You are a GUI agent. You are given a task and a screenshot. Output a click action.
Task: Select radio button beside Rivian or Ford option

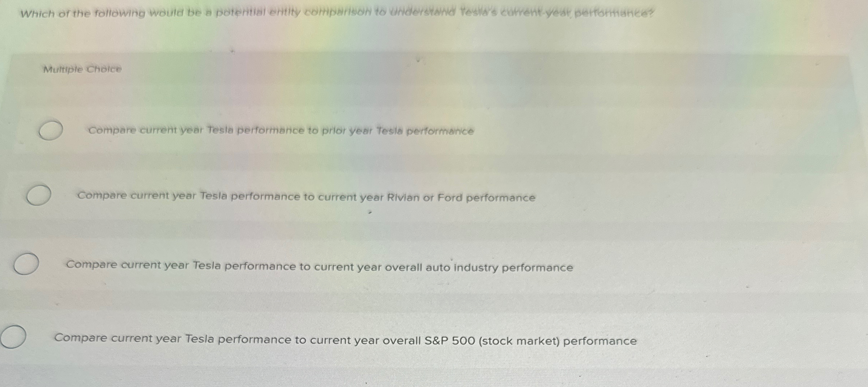pos(38,195)
